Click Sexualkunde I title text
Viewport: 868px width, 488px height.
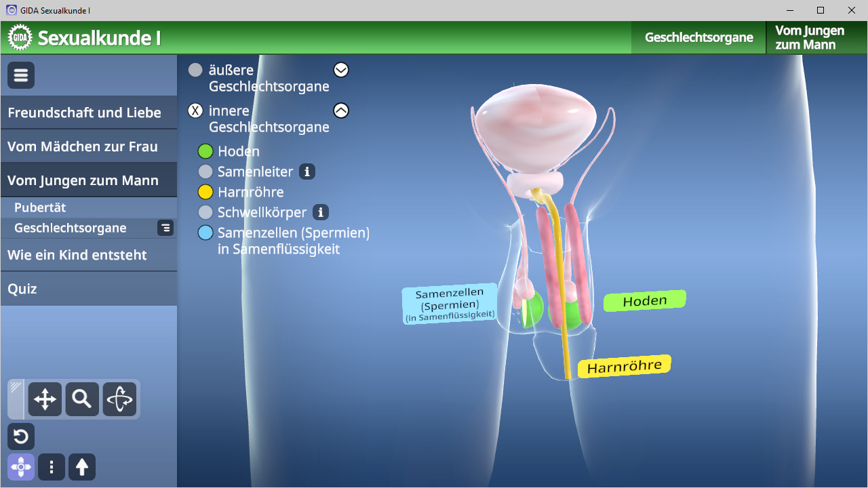[99, 38]
